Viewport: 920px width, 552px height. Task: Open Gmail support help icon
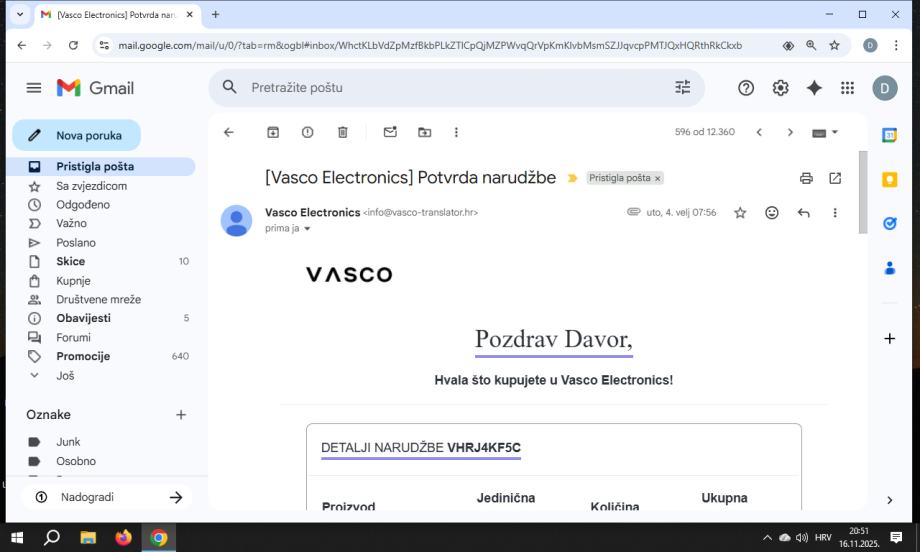tap(746, 88)
